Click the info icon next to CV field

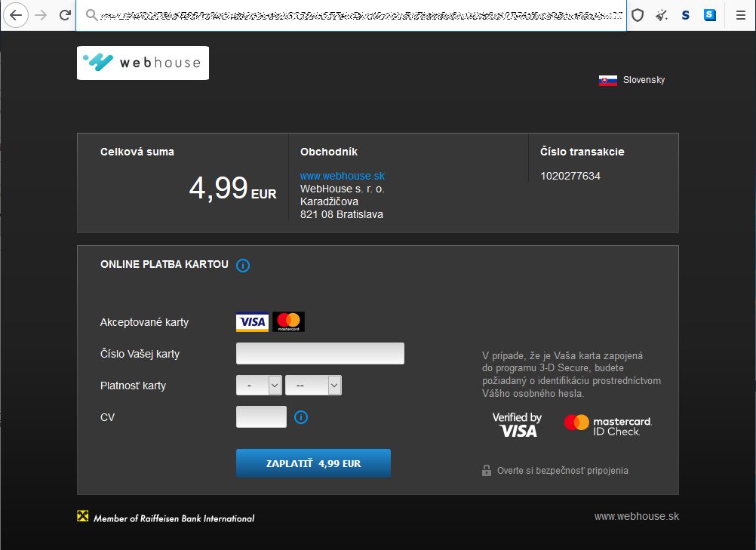click(301, 417)
